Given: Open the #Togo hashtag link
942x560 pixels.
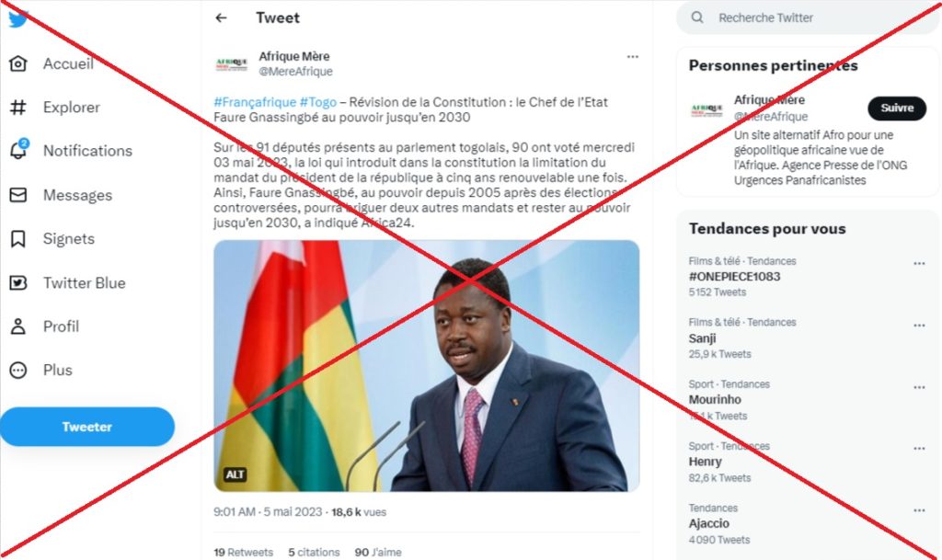Looking at the screenshot, I should (x=317, y=102).
